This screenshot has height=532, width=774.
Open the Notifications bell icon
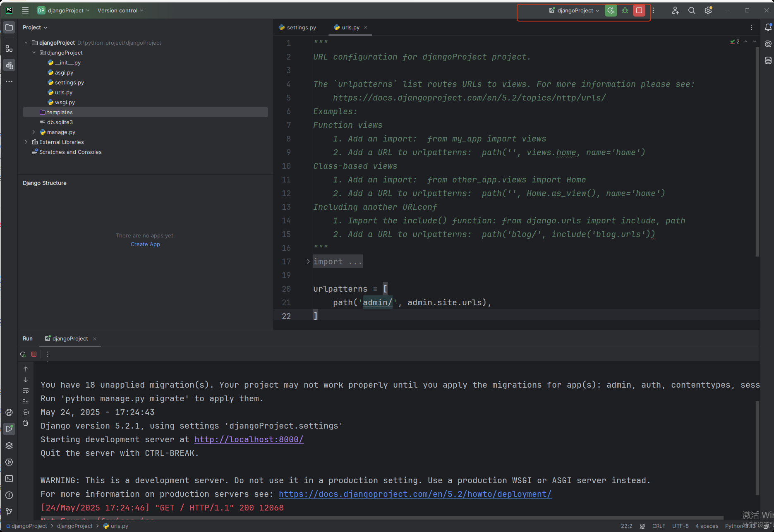point(768,27)
